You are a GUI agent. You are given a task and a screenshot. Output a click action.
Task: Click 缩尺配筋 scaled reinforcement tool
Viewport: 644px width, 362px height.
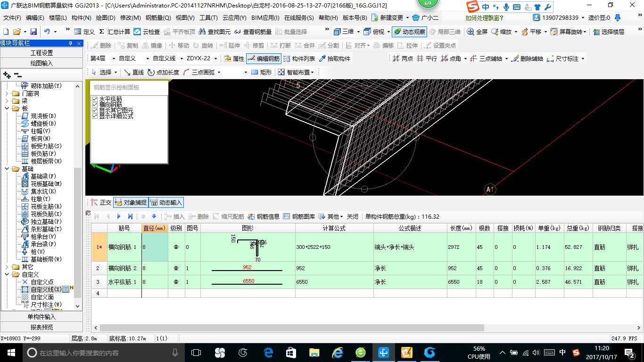pos(228,216)
